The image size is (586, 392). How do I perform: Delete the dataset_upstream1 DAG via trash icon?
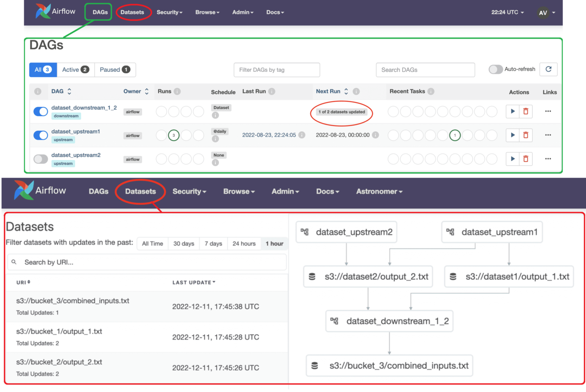click(526, 135)
